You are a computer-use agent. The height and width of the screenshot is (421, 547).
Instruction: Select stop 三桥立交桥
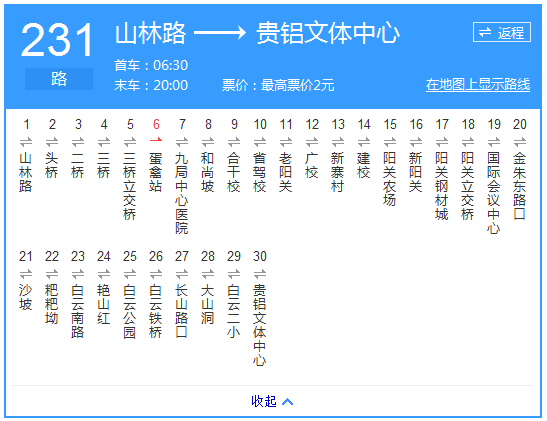pos(130,186)
